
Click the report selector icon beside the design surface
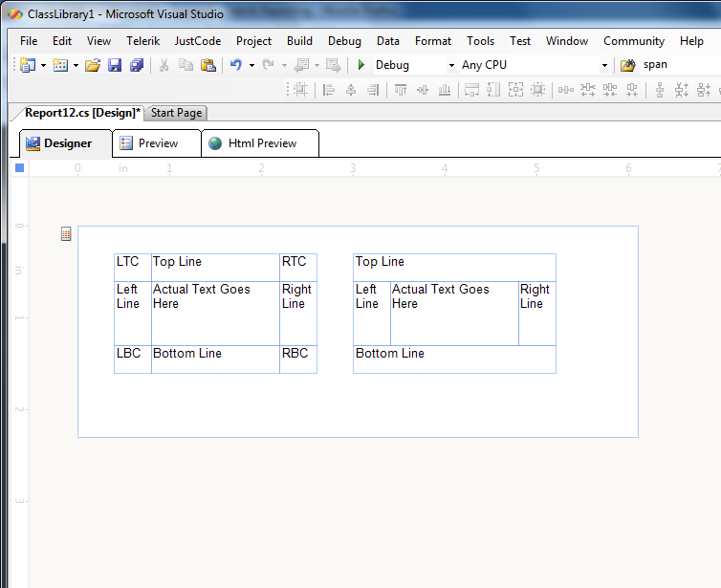click(66, 233)
